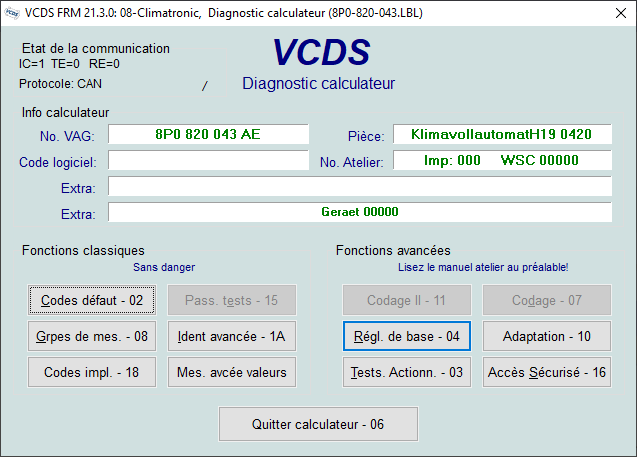Click the Protocole: CAN text
Viewport: 638px width, 460px height.
(x=60, y=84)
